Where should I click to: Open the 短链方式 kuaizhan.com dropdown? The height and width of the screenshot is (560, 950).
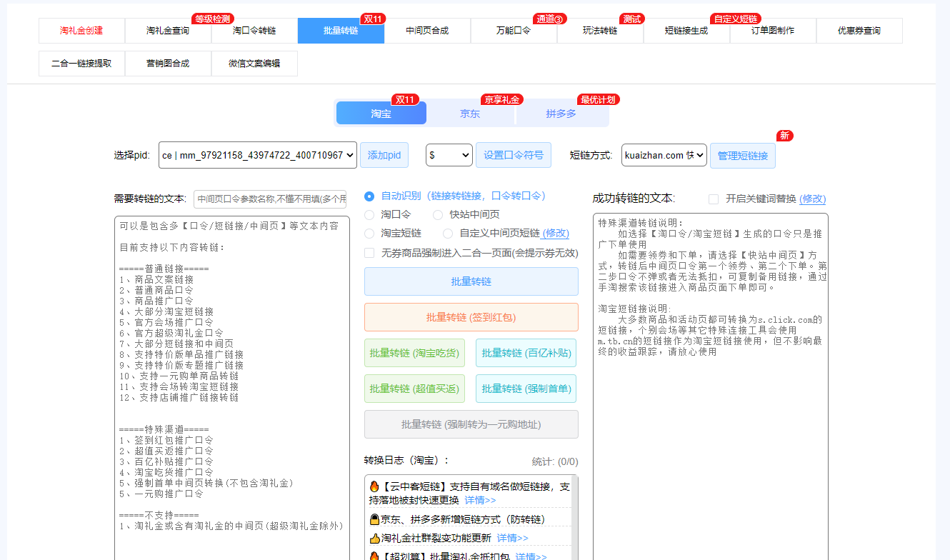point(664,155)
